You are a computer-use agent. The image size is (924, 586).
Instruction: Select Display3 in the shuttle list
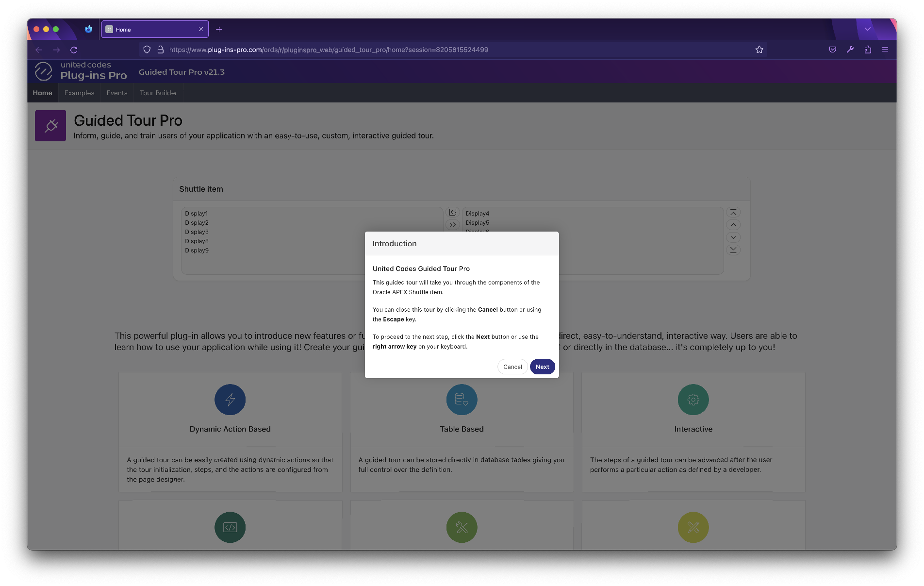click(197, 232)
